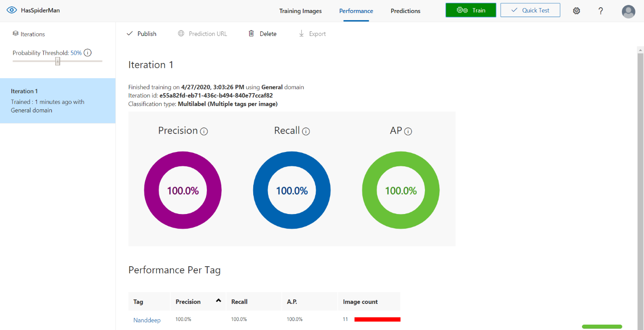
Task: Click the Image count column header
Action: coord(360,302)
